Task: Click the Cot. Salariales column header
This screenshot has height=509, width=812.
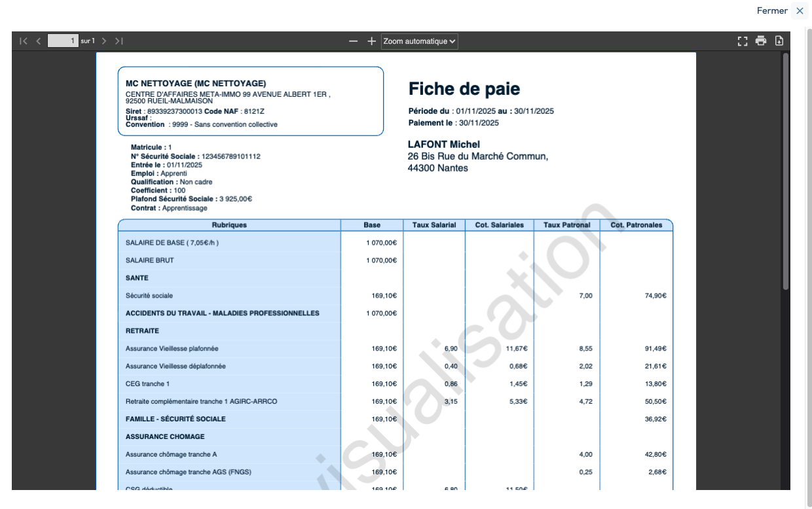Action: [499, 225]
